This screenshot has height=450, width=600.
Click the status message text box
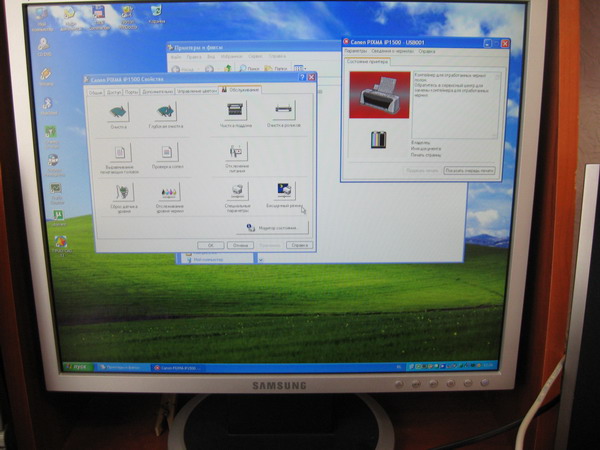[x=457, y=105]
